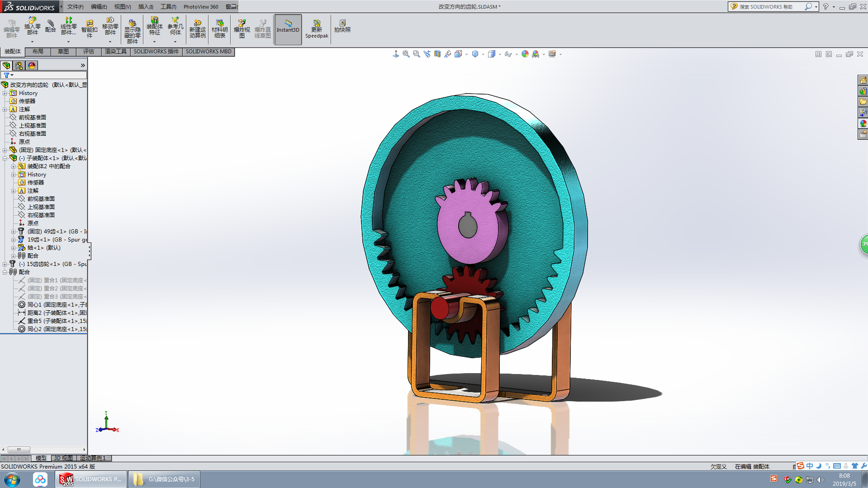Expand the 固定底座<1> tree node
The height and width of the screenshot is (488, 868).
(x=5, y=150)
